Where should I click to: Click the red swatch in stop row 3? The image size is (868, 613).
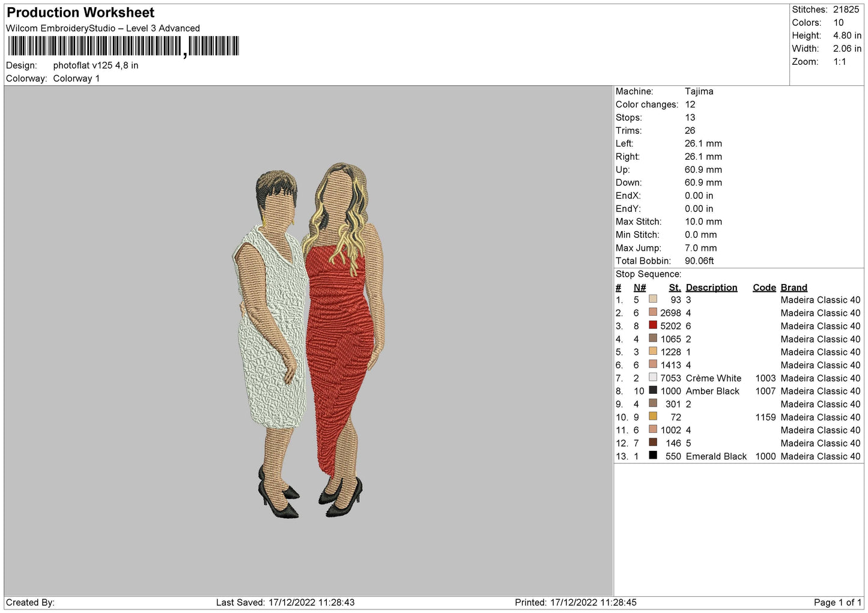click(652, 325)
